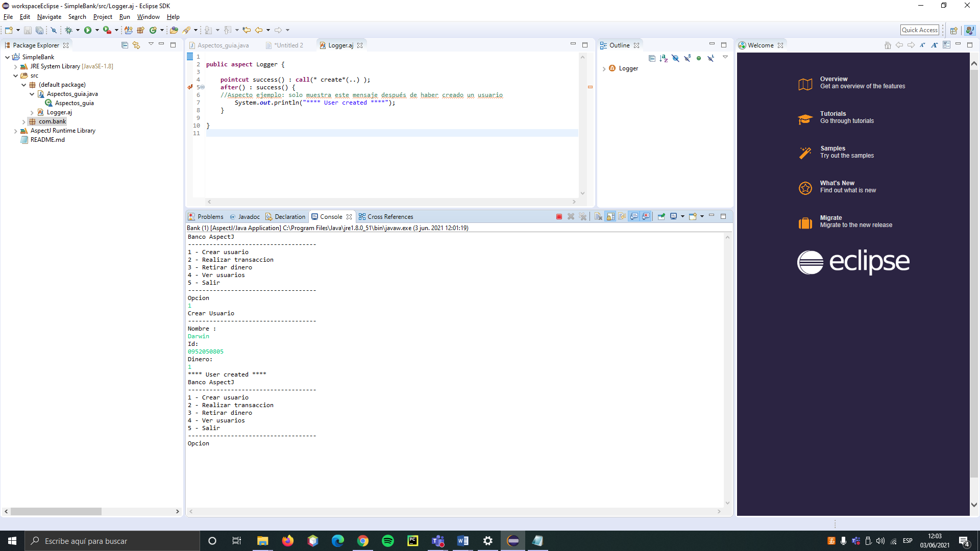Clear the Console output
The height and width of the screenshot is (551, 980).
coord(597,216)
